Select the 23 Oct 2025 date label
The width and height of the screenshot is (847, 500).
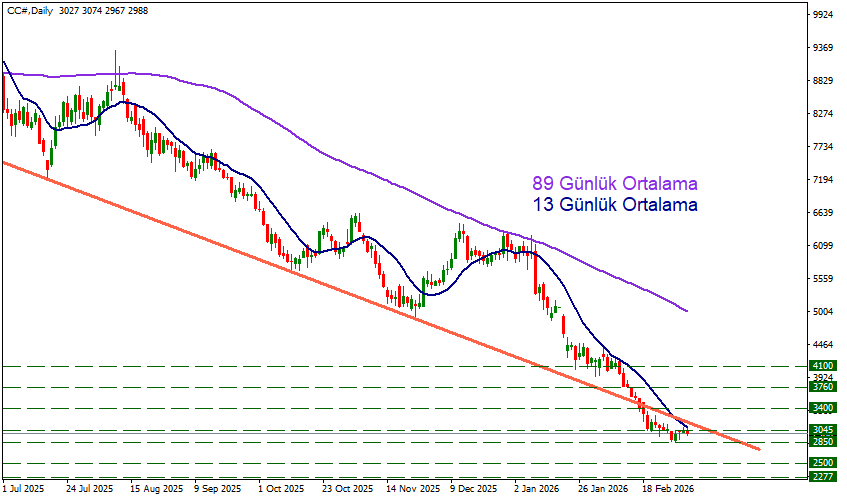345,490
